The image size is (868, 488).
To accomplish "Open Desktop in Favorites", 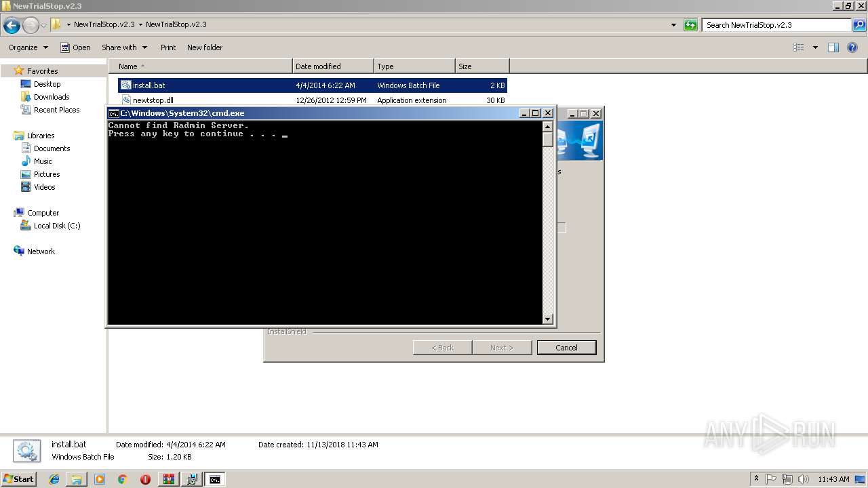I will 47,84.
